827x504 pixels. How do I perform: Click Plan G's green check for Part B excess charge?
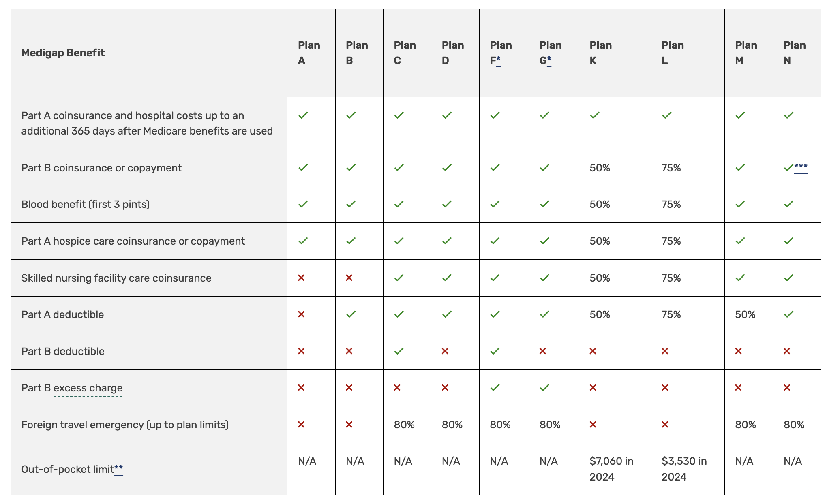544,388
